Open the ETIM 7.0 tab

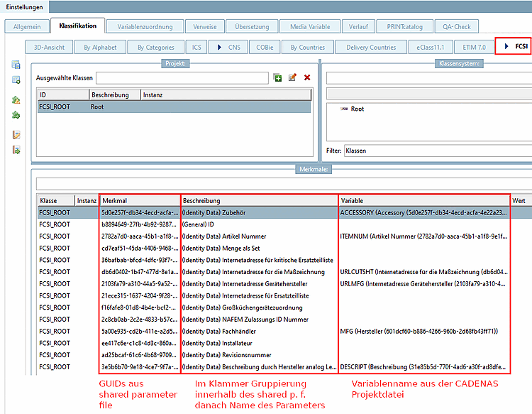[x=475, y=48]
